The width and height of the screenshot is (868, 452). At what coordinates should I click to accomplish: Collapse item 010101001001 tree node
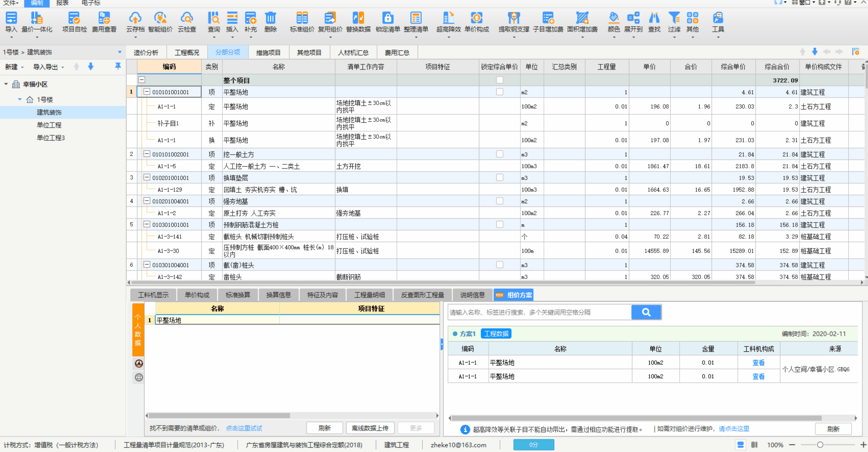click(x=147, y=92)
